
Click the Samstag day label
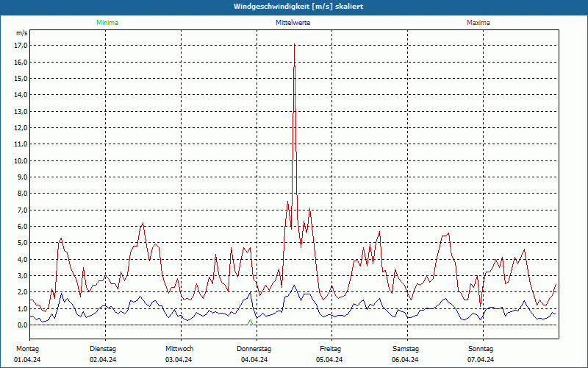406,349
